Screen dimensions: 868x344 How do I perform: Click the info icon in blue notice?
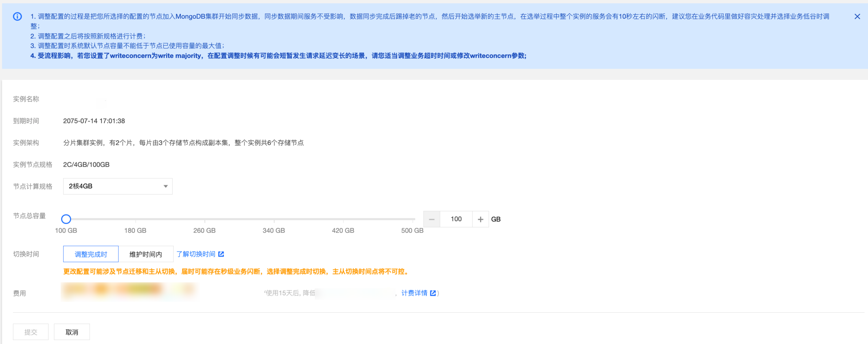[17, 16]
